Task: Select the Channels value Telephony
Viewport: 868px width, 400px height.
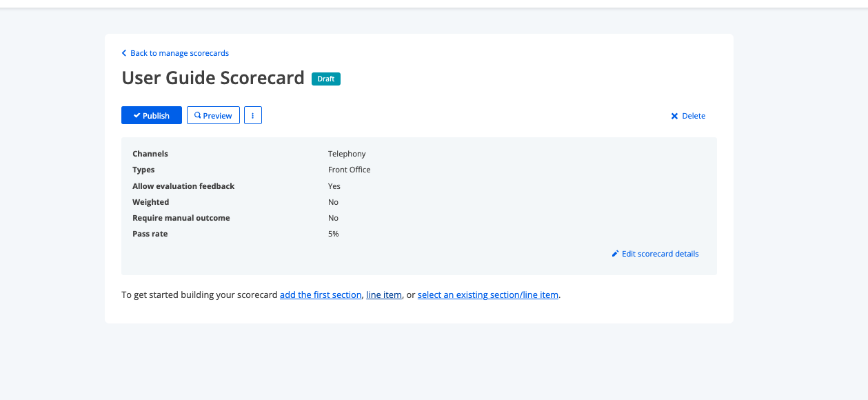Action: [347, 153]
